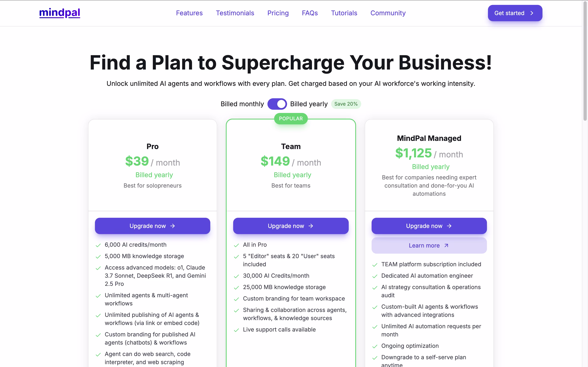
Task: Click Learn more under MindPal Managed
Action: point(429,246)
